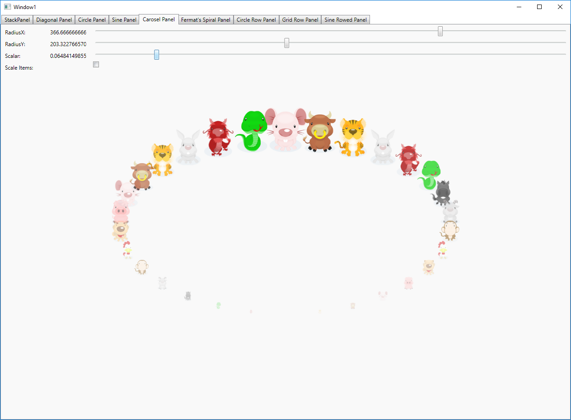
Task: Select the large orange tiger on right
Action: click(352, 136)
